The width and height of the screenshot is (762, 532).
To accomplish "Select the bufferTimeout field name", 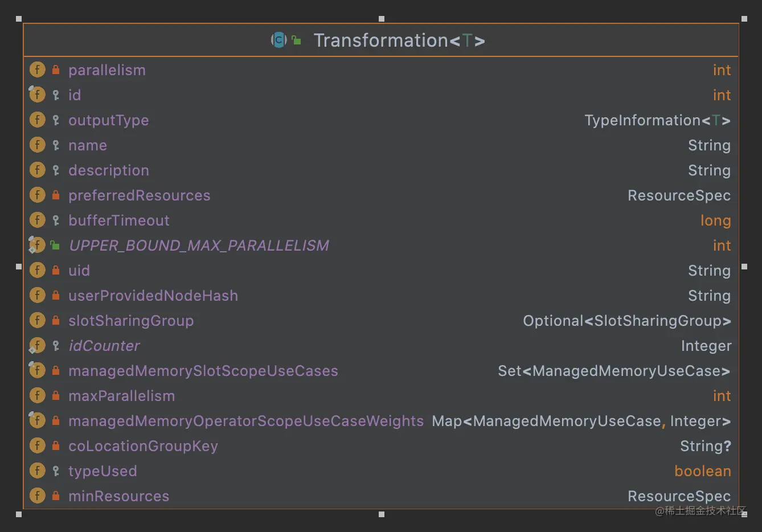I will tap(119, 220).
